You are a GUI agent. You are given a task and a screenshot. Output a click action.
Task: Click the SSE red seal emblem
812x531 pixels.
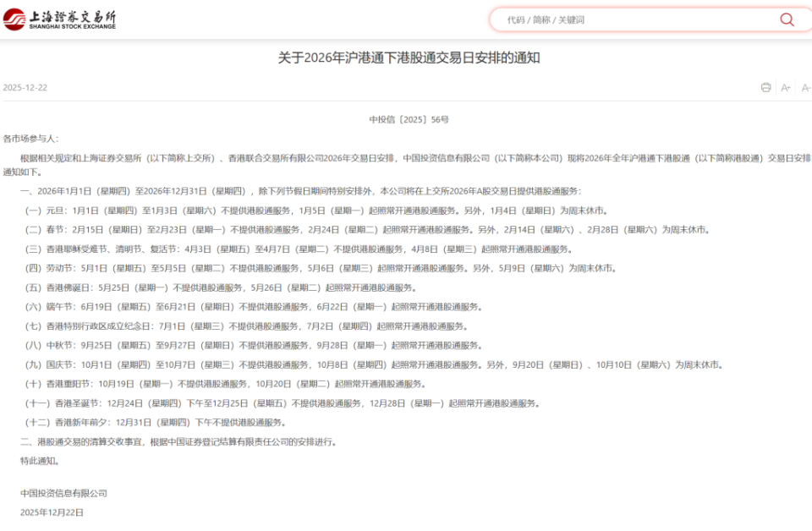[x=14, y=19]
